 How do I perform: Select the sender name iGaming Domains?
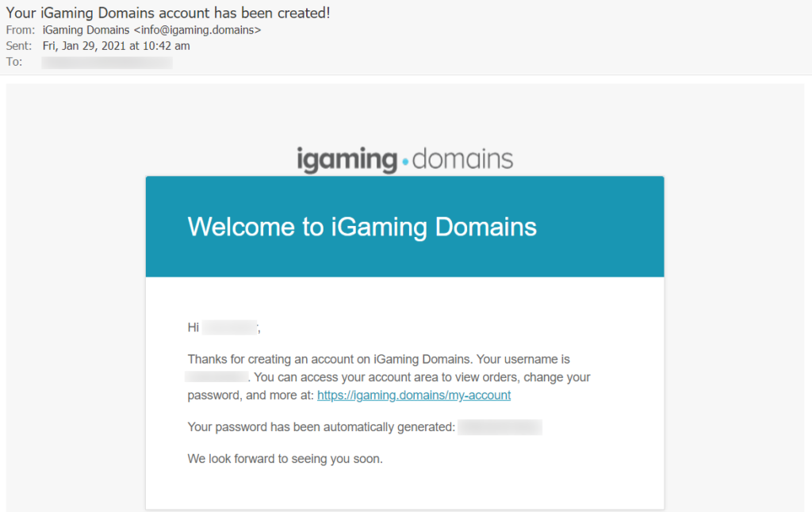pos(86,30)
